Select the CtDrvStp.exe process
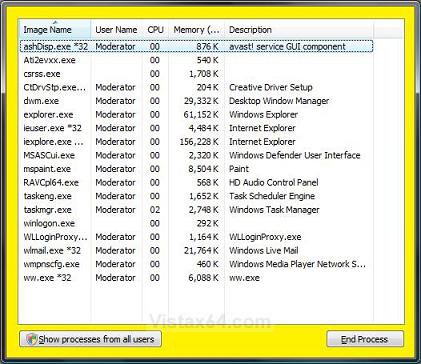 (196, 88)
